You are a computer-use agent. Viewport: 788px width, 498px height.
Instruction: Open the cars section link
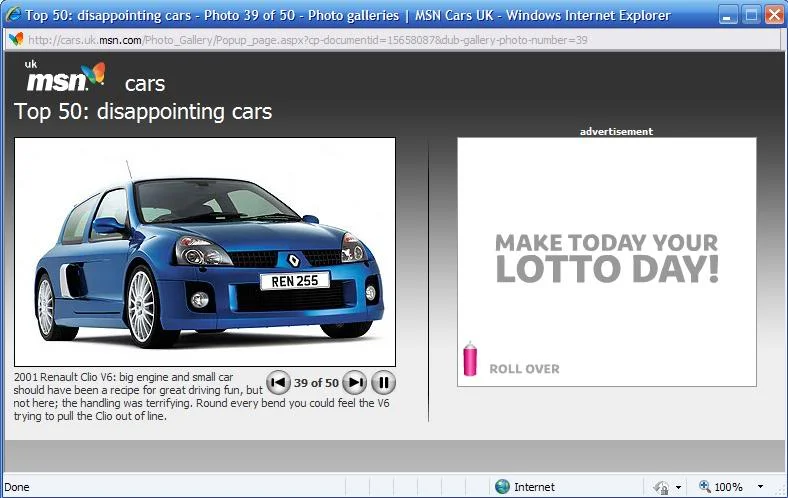point(145,83)
